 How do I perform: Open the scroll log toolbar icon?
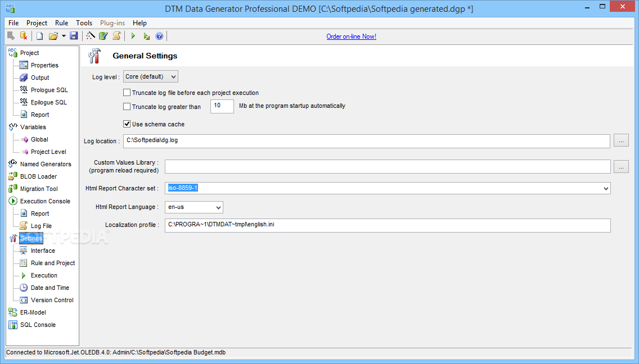(x=117, y=36)
